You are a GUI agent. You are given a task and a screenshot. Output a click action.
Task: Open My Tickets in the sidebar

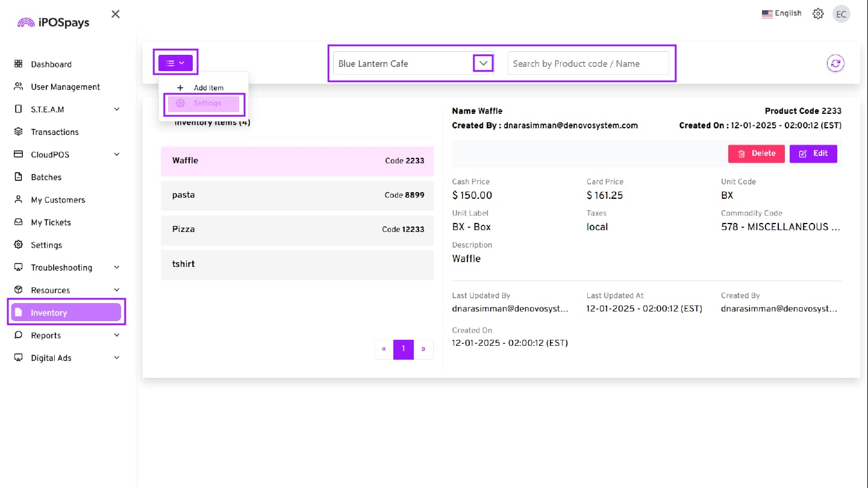point(51,222)
